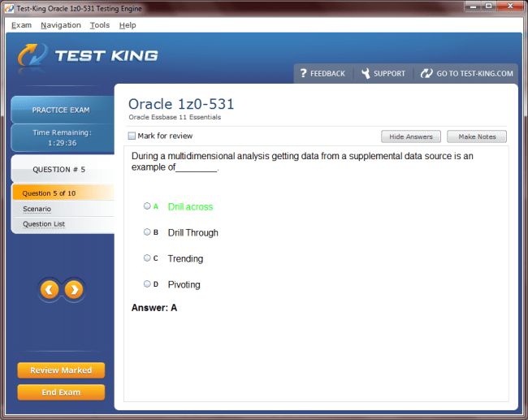Open the Tools menu
This screenshot has height=420, width=528.
(x=100, y=25)
